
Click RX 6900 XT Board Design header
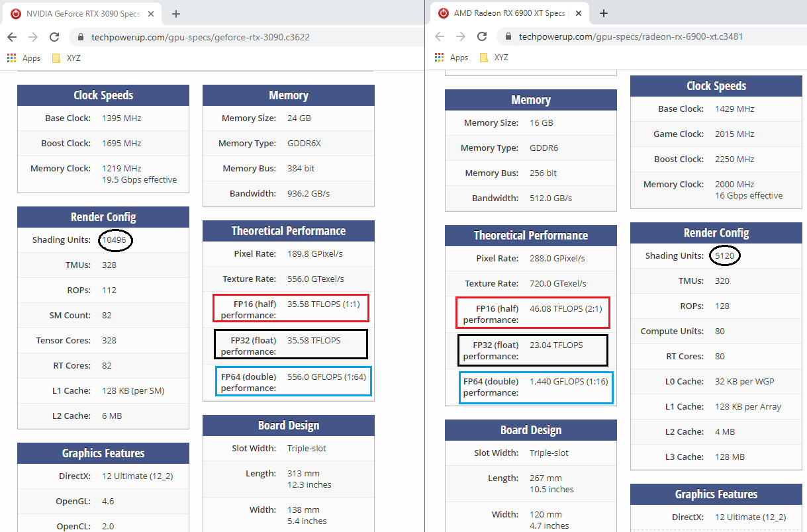[x=531, y=430]
